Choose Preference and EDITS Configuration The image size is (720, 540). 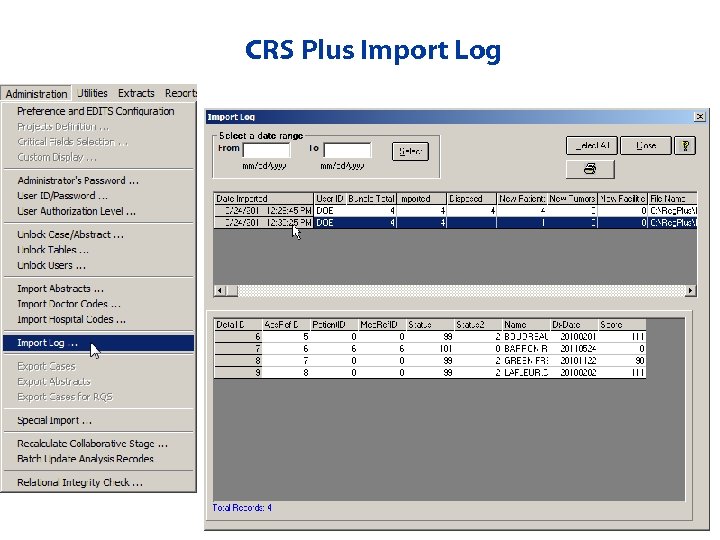[96, 111]
